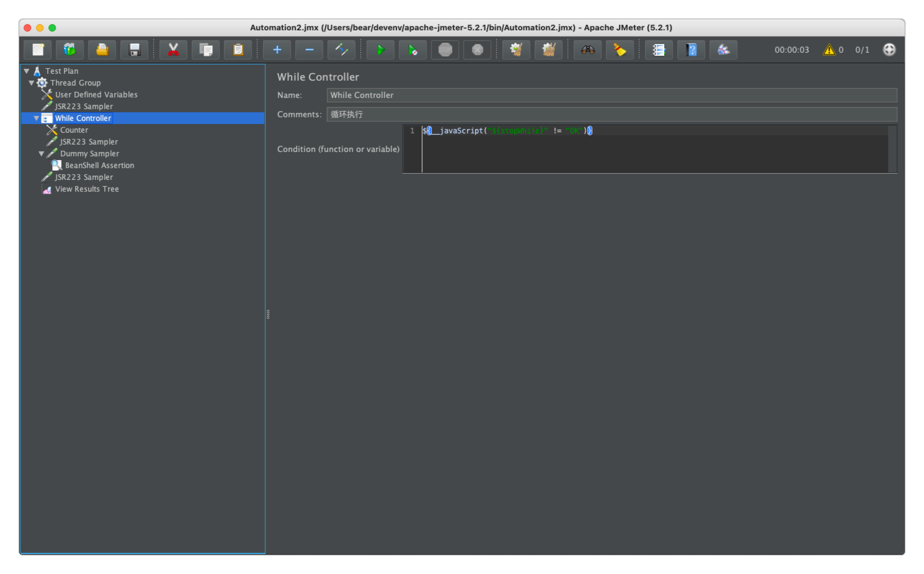Select the JSR223 Sampler above While Controller
This screenshot has height=574, width=924.
(x=84, y=107)
